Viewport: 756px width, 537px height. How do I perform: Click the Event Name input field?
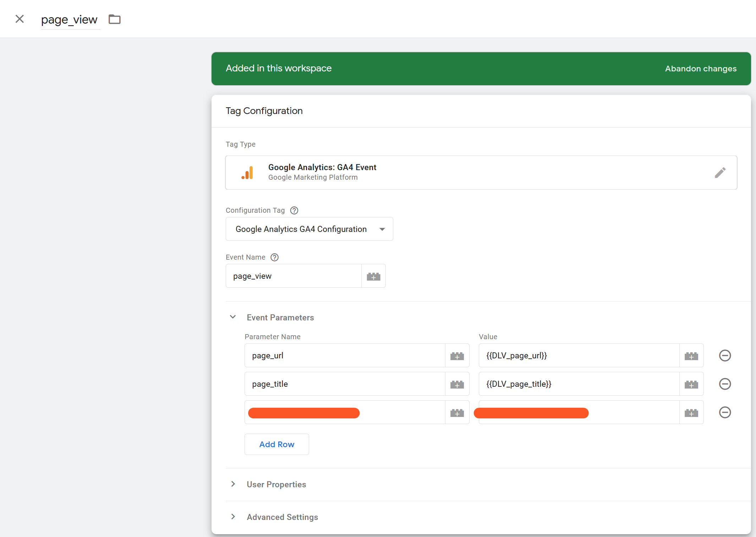294,276
